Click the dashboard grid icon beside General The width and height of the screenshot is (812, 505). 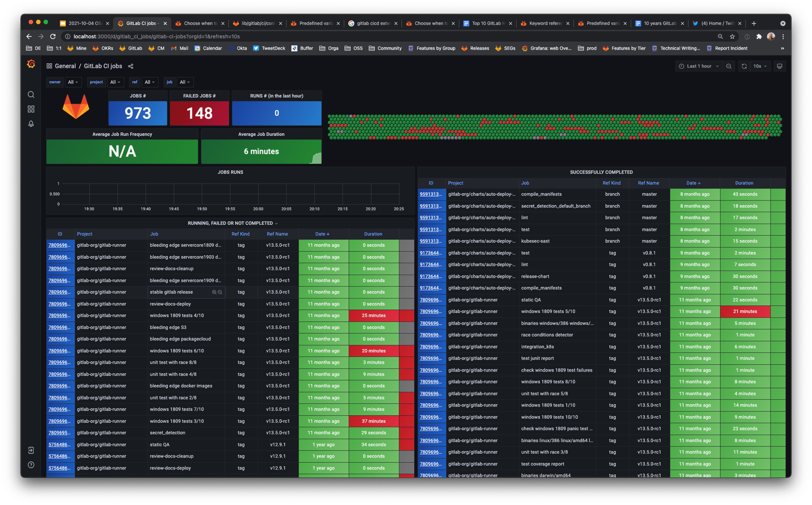(49, 66)
